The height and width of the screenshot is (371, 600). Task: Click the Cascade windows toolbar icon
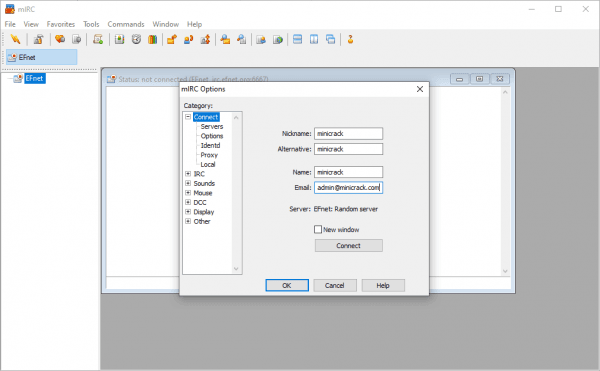pyautogui.click(x=331, y=39)
